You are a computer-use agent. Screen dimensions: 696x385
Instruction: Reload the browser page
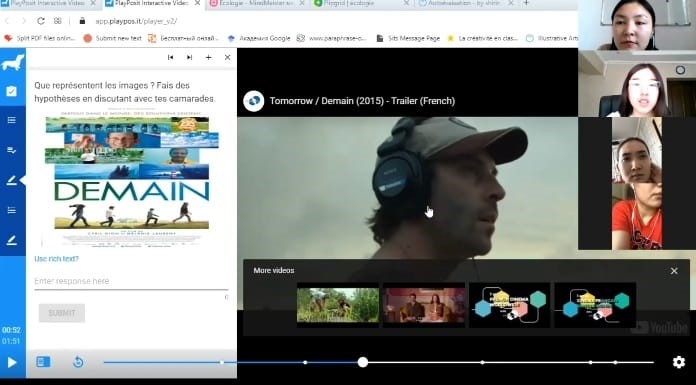point(41,21)
